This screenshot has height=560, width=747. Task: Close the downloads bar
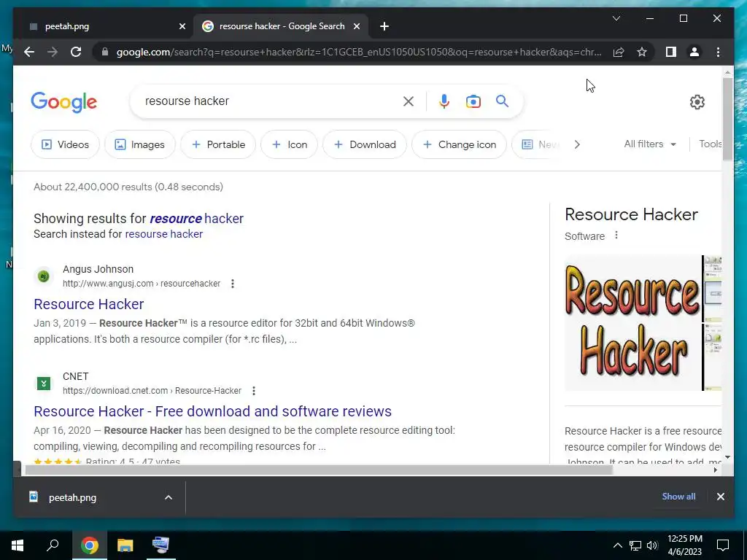click(x=720, y=497)
